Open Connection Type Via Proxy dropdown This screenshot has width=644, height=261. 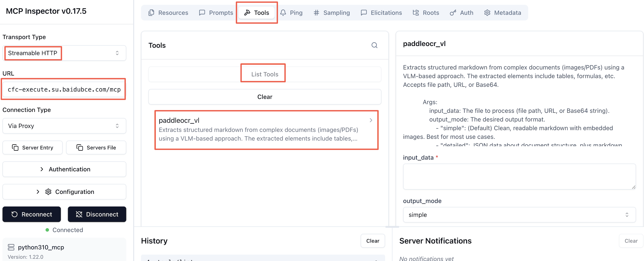click(64, 126)
